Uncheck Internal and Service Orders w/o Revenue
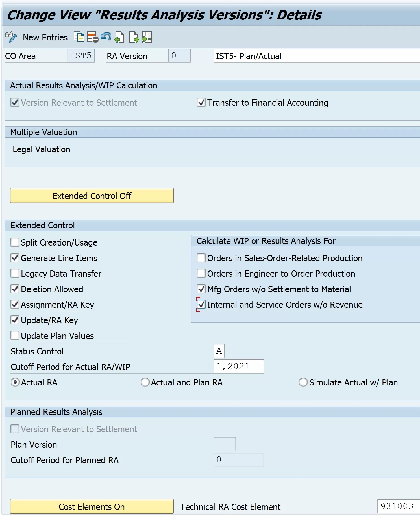The width and height of the screenshot is (420, 516). tap(201, 304)
